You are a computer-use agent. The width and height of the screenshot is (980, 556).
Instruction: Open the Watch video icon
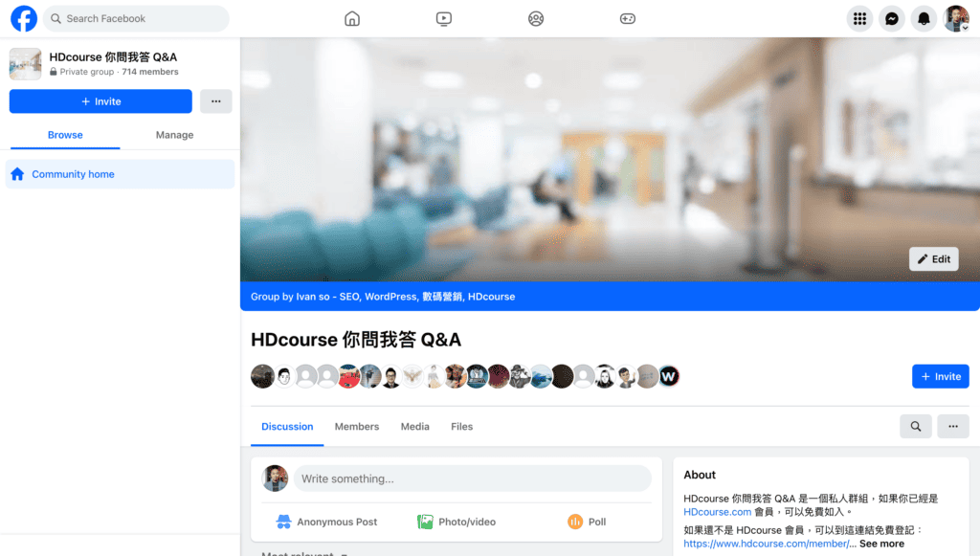tap(444, 19)
